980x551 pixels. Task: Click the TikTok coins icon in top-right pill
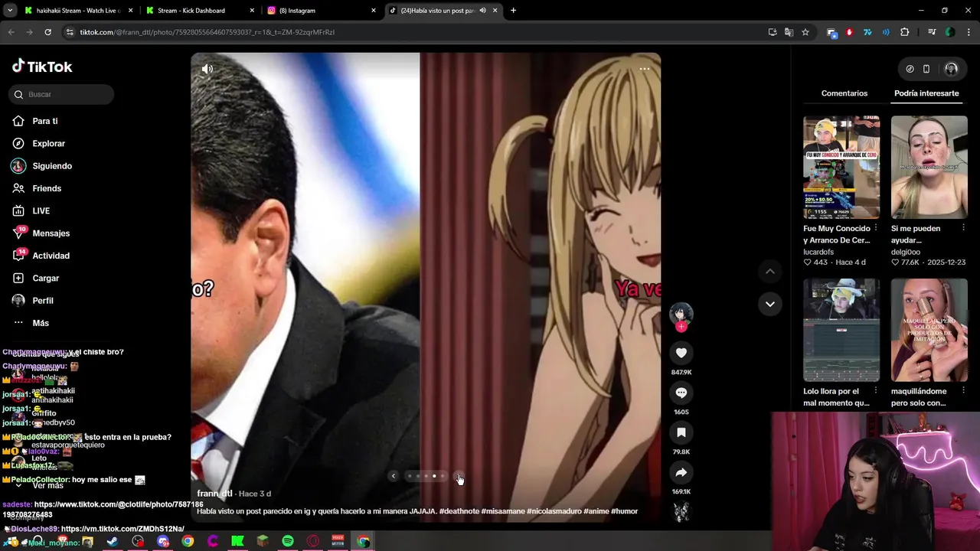pos(910,69)
